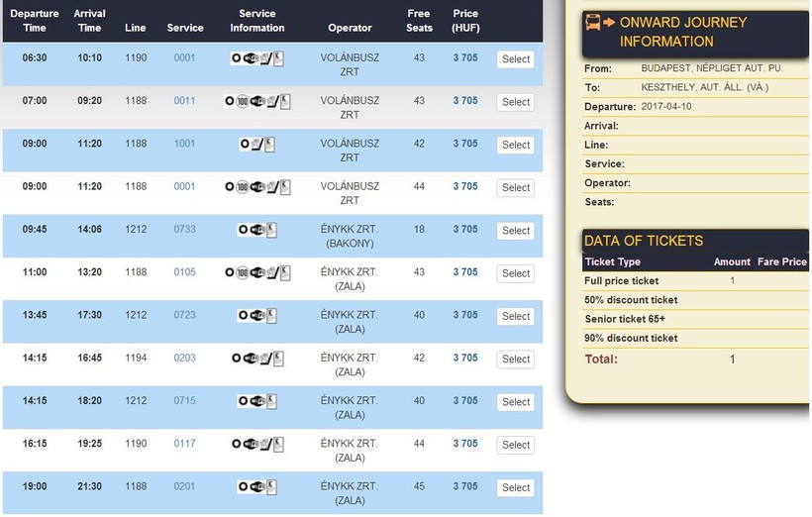Click the 100 icon on the 07:00 departure
This screenshot has width=812, height=517.
[242, 102]
